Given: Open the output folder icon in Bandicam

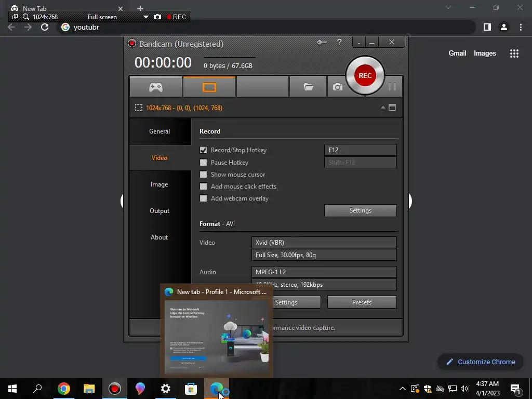Looking at the screenshot, I should 308,87.
